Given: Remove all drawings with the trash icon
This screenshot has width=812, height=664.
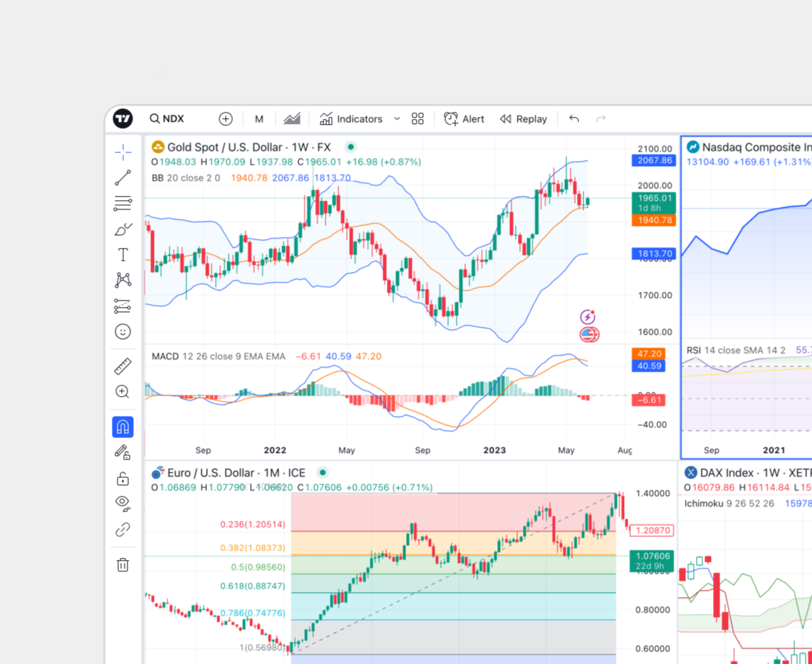Looking at the screenshot, I should [123, 564].
